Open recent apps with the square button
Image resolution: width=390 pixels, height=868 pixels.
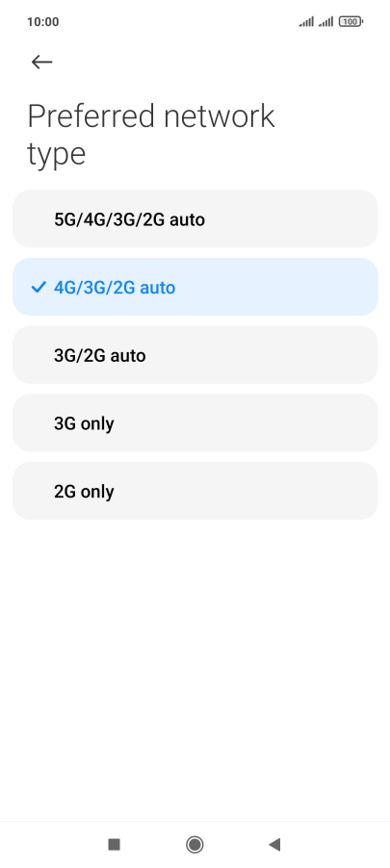click(115, 844)
